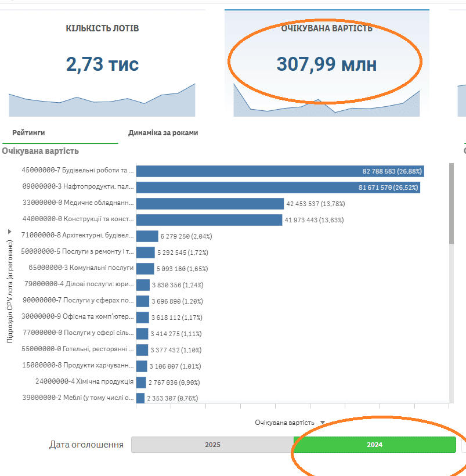Click the 24000000-4 Хімічна продукція label
466x476 pixels.
click(x=85, y=382)
